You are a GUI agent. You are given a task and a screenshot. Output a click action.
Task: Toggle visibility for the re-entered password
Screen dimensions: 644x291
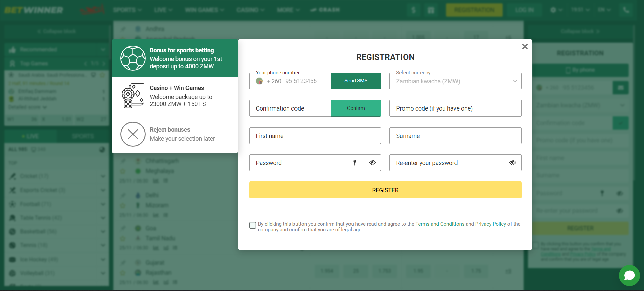(x=513, y=163)
